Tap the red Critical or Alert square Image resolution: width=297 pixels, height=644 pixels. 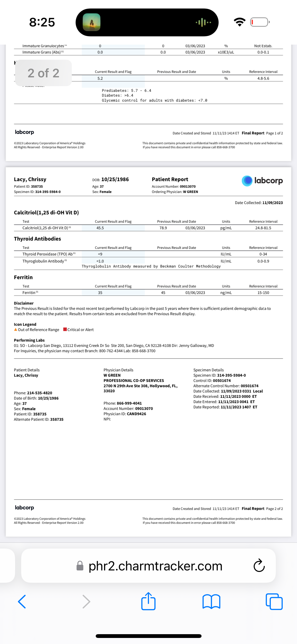(65, 329)
